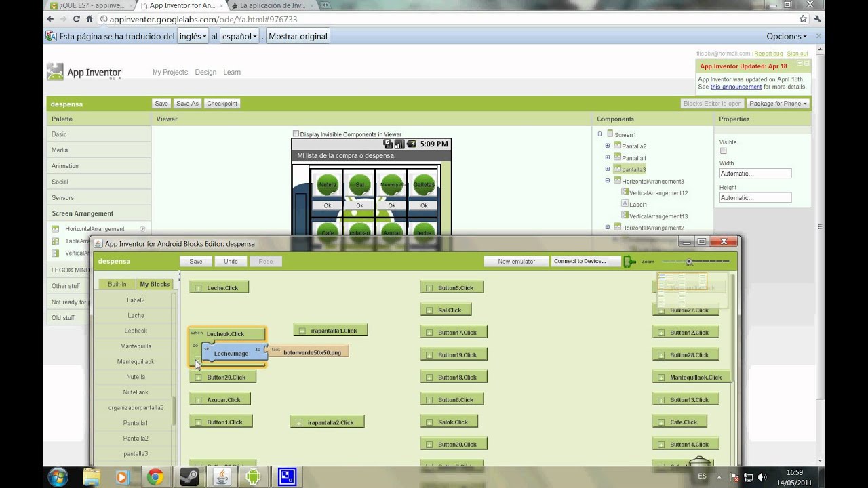Screen dimensions: 868x488
Task: Click the HorizontalArrangement palette icon
Action: pos(56,229)
